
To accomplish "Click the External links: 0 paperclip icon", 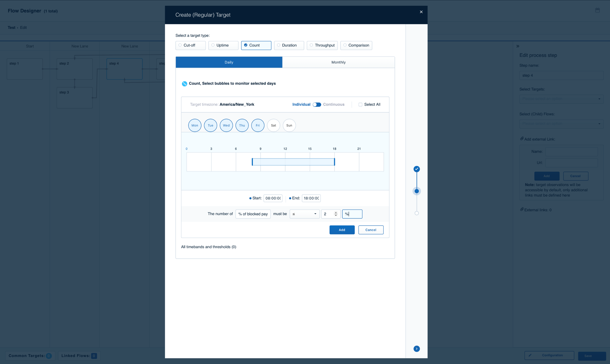I will pyautogui.click(x=522, y=209).
